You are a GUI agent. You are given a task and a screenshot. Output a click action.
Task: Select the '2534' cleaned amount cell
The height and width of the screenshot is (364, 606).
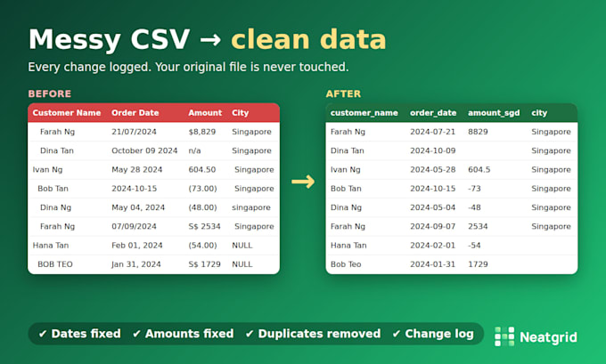[478, 226]
